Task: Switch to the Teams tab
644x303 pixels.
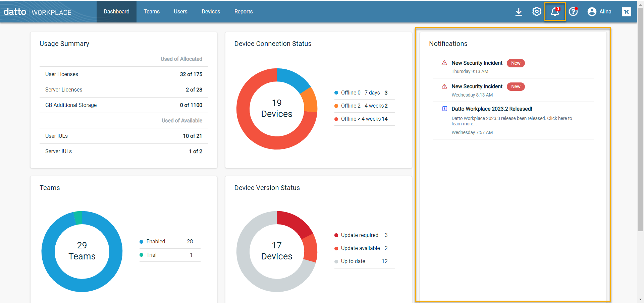Action: pyautogui.click(x=152, y=12)
